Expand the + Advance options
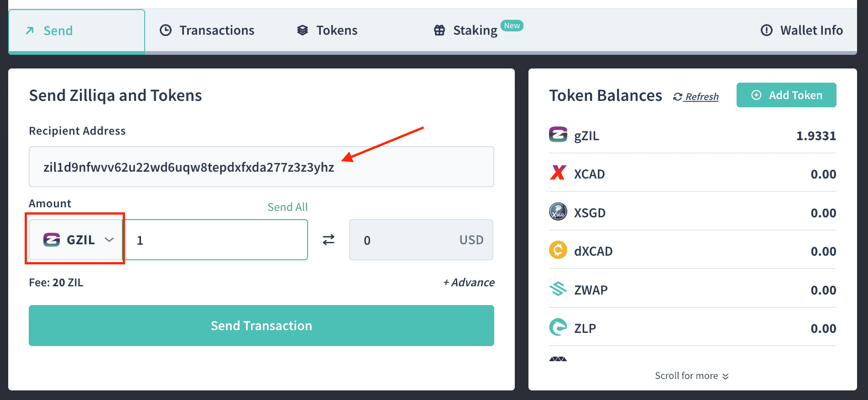Screen dimensions: 868x400 pos(469,282)
